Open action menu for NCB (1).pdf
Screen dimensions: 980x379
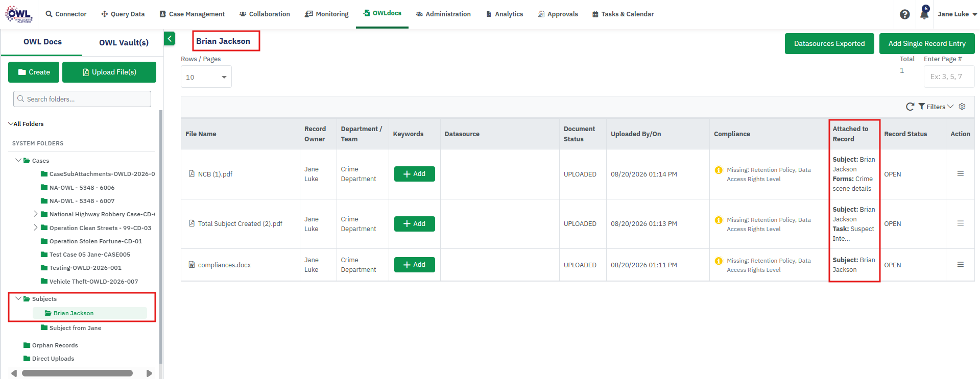[x=960, y=174]
